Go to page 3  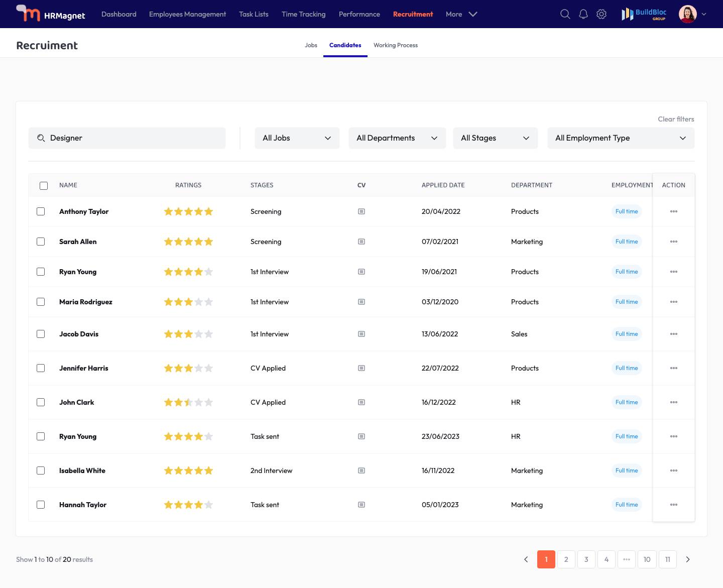click(x=586, y=559)
